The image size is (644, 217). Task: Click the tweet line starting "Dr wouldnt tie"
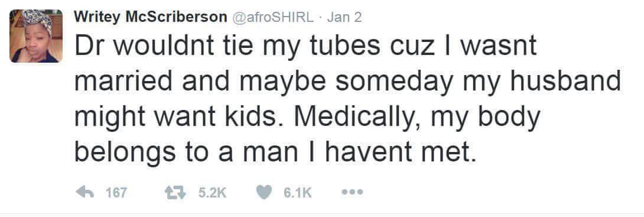pos(305,46)
